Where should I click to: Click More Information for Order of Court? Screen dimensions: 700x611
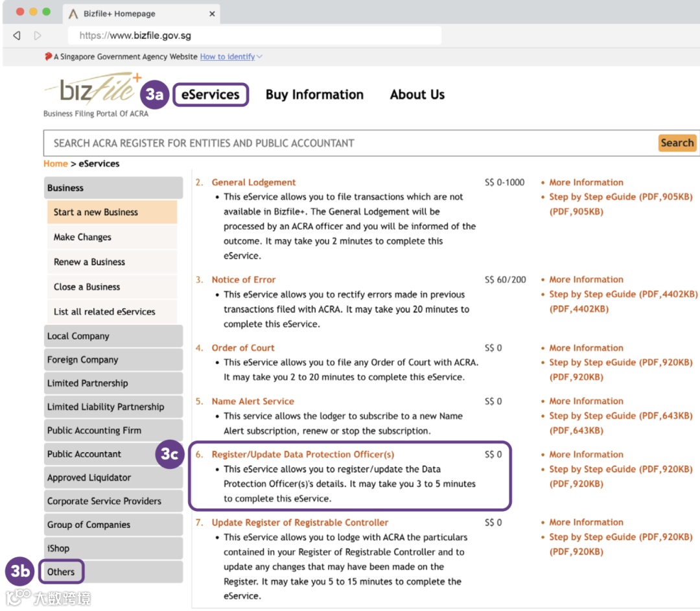(586, 348)
